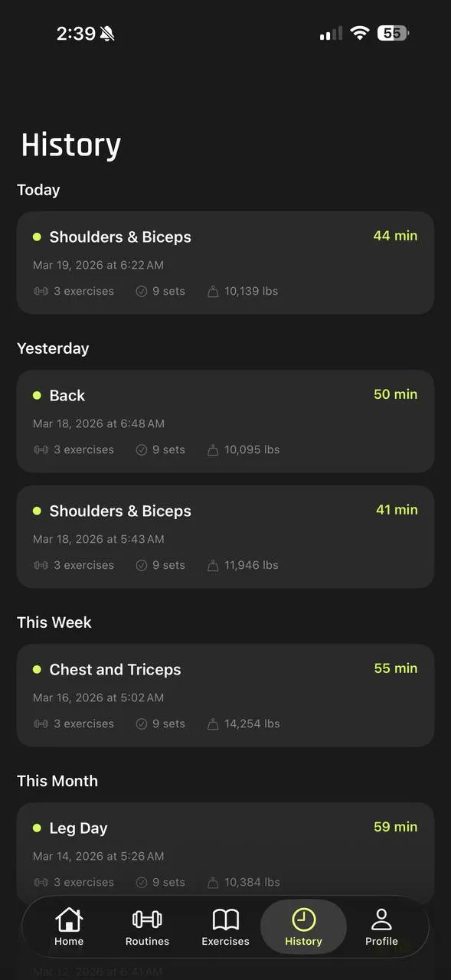Viewport: 451px width, 980px height.
Task: Tap the dumbbell exercises icon on Shoulders & Biceps card
Action: pyautogui.click(x=40, y=291)
